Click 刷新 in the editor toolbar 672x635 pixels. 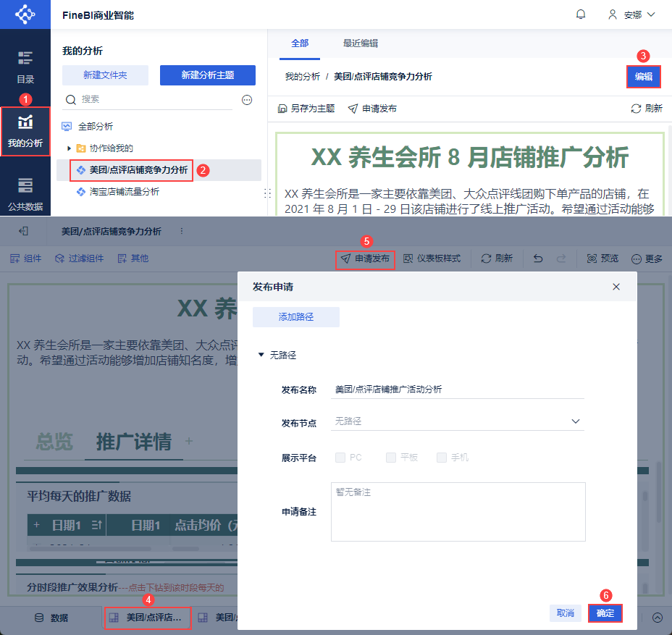tap(497, 258)
